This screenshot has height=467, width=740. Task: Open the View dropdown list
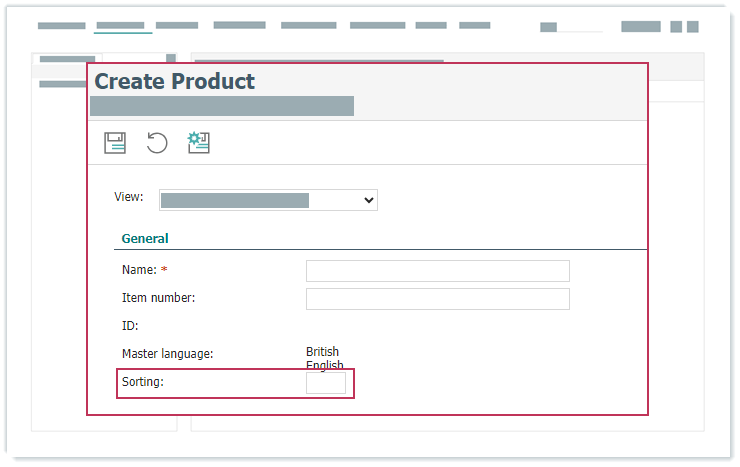pos(268,200)
